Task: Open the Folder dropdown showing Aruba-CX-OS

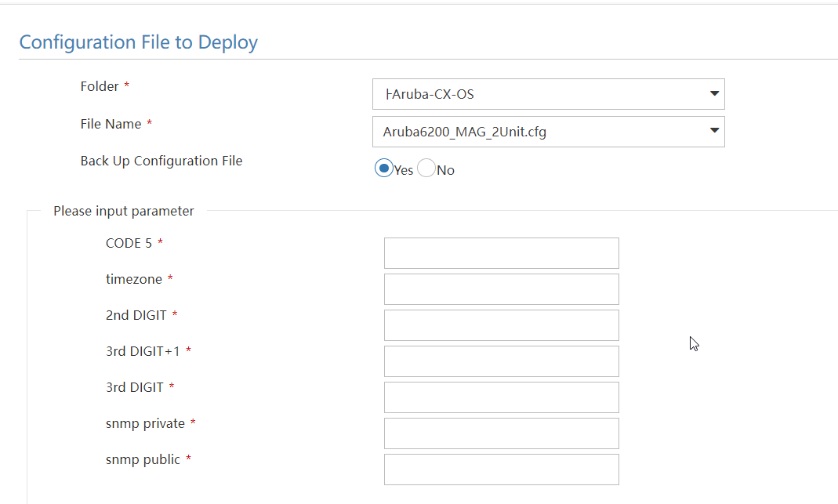Action: (x=548, y=94)
